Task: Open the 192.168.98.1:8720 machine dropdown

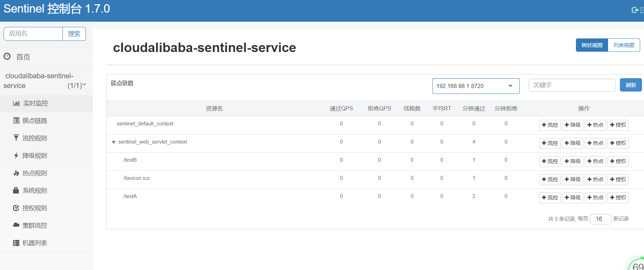Action: pyautogui.click(x=476, y=86)
